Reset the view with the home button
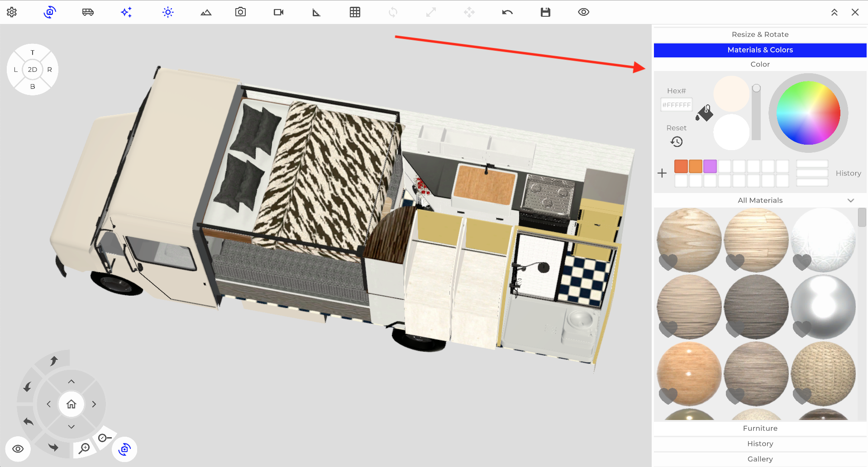 point(72,404)
